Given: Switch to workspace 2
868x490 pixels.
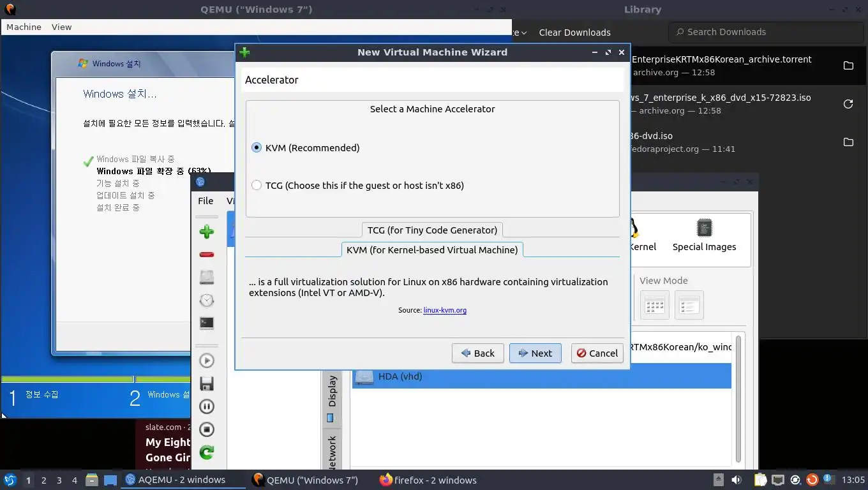Looking at the screenshot, I should [43, 480].
